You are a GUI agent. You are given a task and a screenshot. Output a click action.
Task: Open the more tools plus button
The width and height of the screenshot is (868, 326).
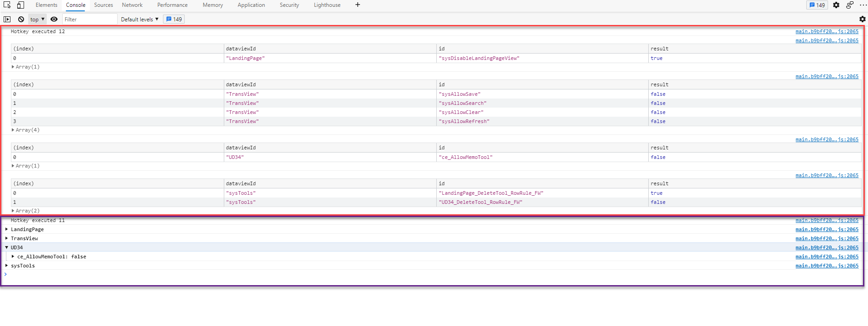pos(358,5)
